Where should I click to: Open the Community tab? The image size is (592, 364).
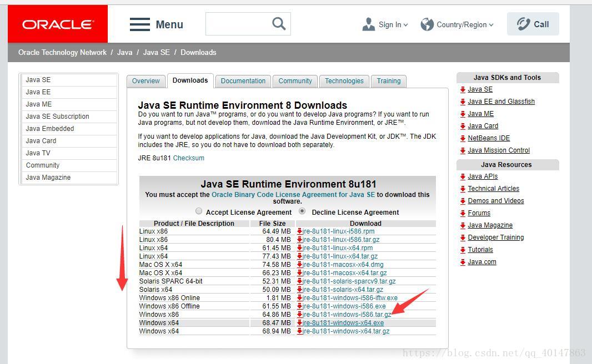click(x=295, y=81)
